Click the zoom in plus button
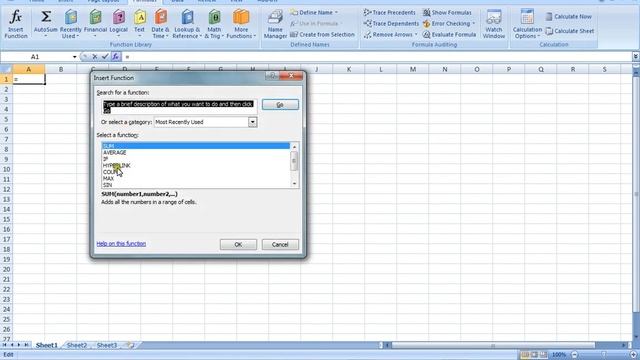The width and height of the screenshot is (640, 360). tap(633, 355)
